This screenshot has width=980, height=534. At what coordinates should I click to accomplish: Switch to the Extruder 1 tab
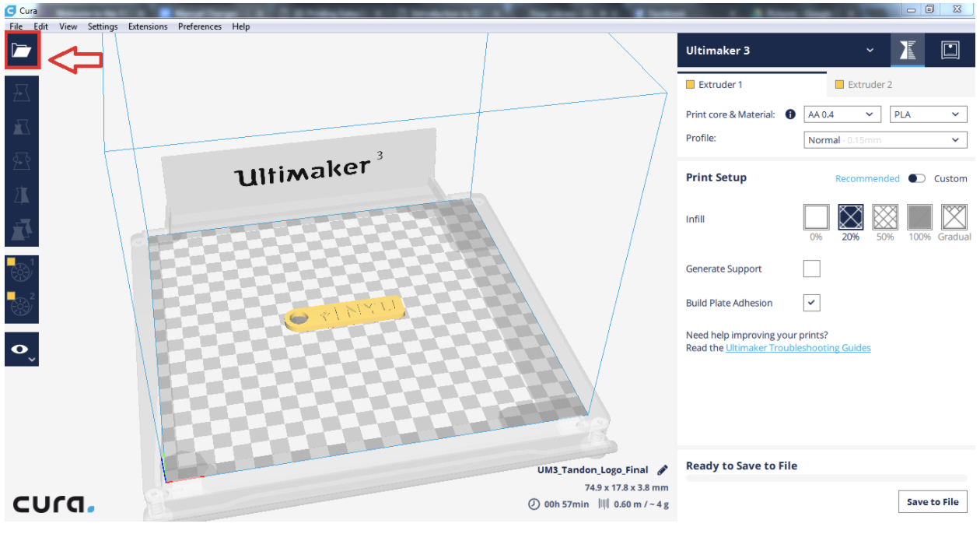[752, 84]
